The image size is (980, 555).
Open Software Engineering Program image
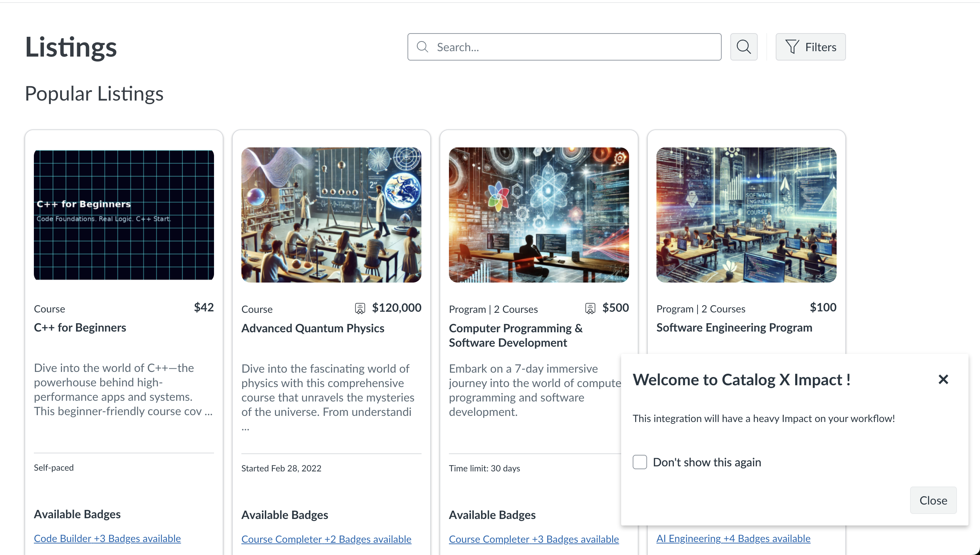point(746,215)
